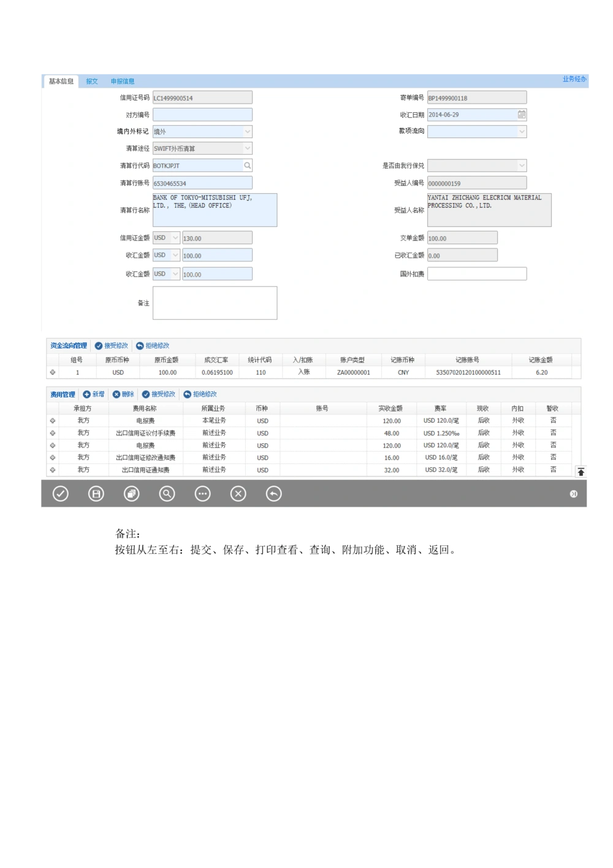613x868 pixels.
Task: Click the back return arrow icon
Action: tap(273, 493)
